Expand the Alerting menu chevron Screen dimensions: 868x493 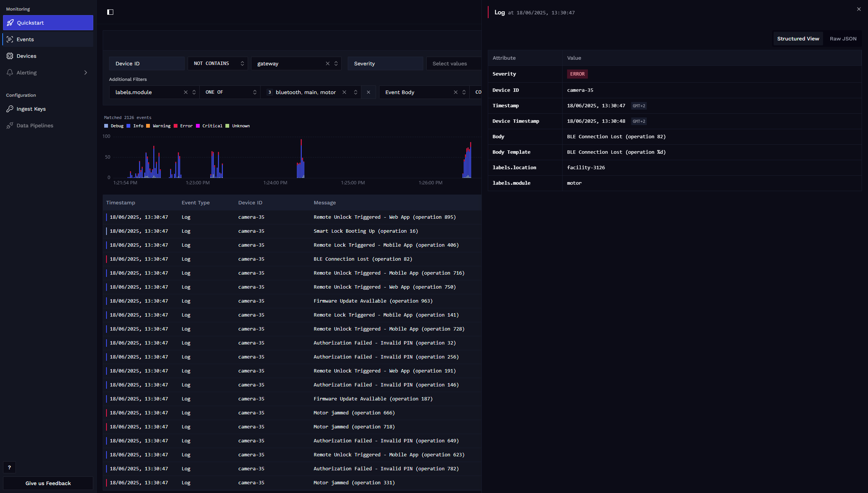[86, 73]
